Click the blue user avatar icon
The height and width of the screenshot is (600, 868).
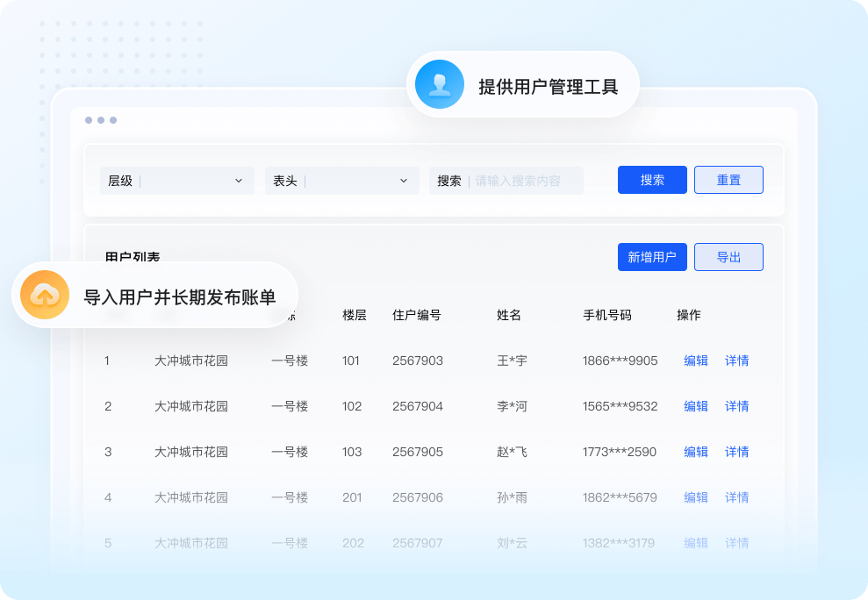(x=439, y=85)
